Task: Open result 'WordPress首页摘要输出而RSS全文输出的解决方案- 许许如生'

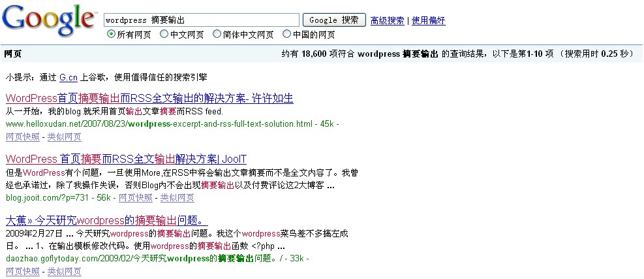Action: 149,98
